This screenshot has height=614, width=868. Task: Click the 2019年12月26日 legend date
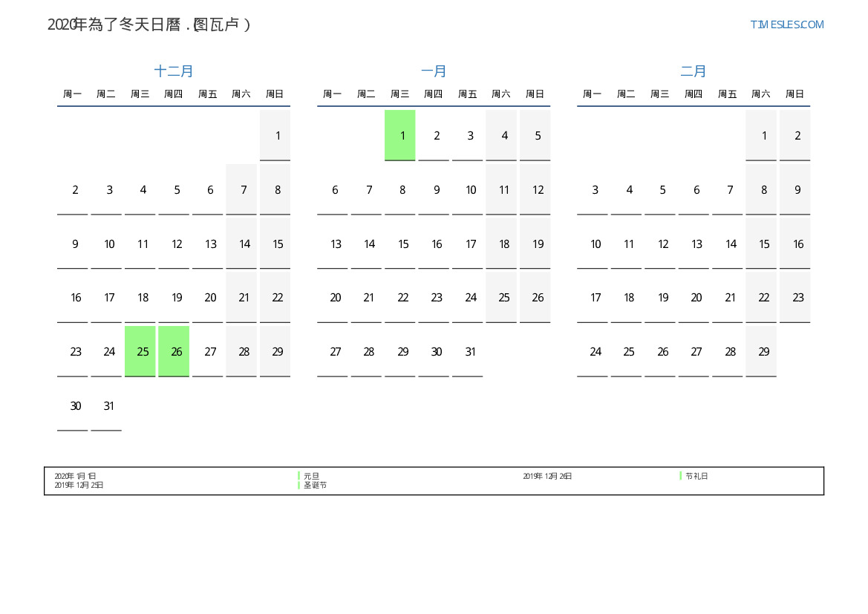click(x=547, y=476)
